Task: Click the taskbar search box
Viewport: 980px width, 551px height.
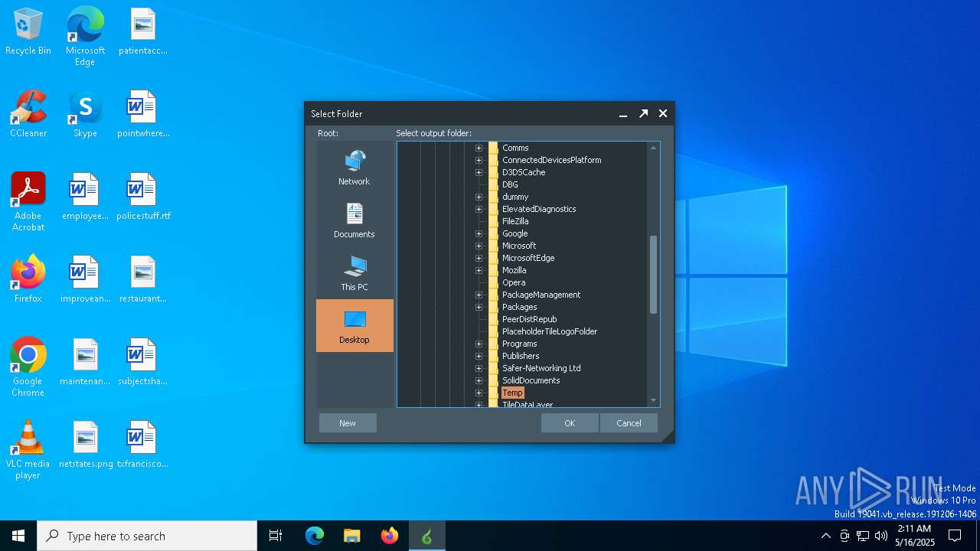Action: pos(147,536)
